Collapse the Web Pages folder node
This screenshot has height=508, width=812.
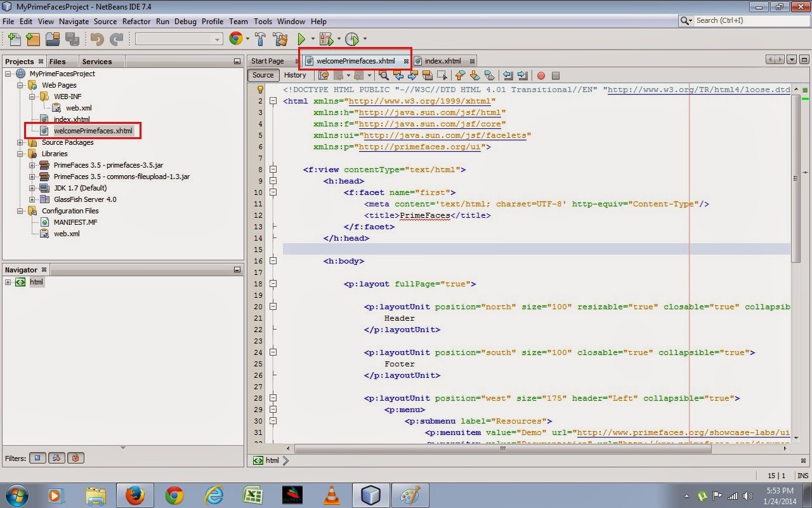coord(20,85)
